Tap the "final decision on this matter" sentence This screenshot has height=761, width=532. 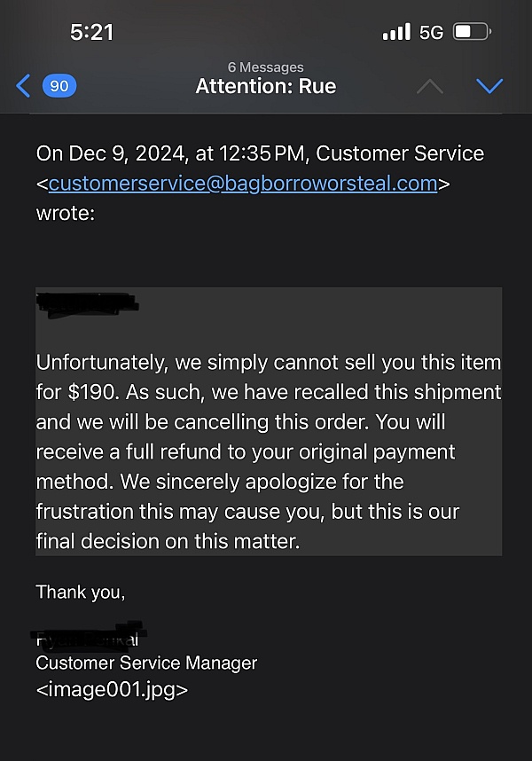point(168,541)
